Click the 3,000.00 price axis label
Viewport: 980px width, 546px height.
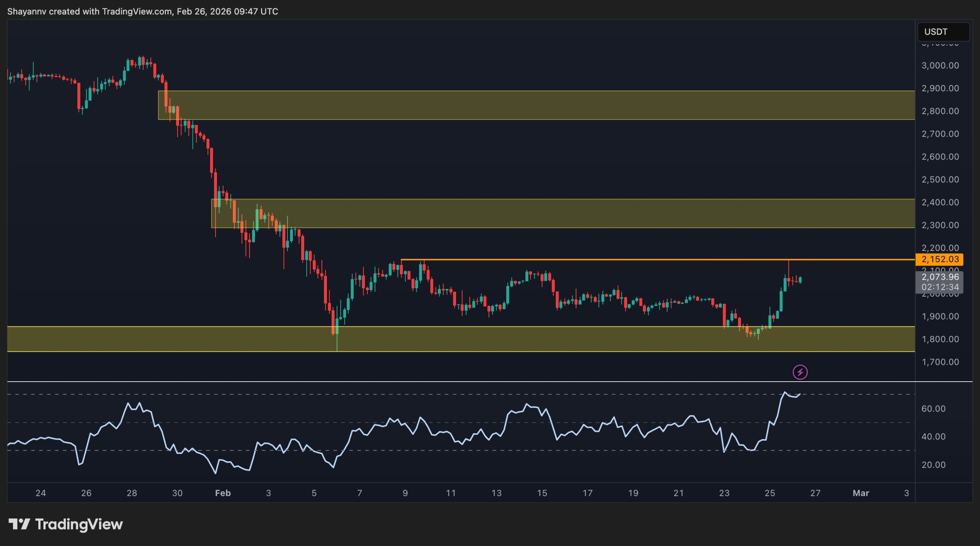point(940,66)
